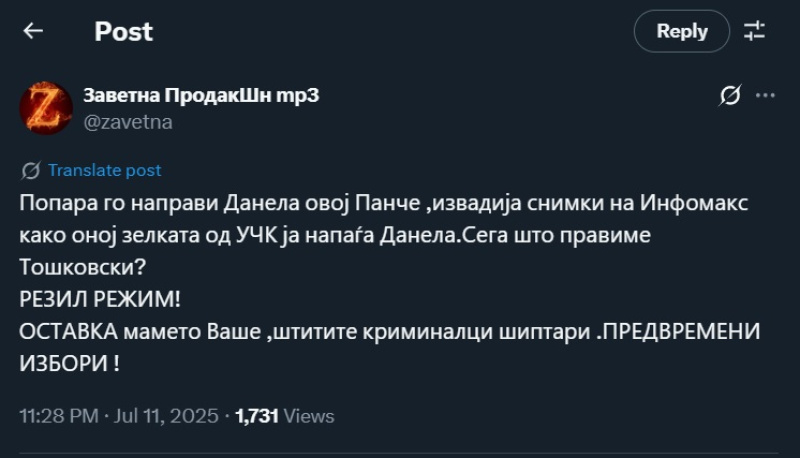Click the Translate post link
Image resolution: width=800 pixels, height=458 pixels.
(105, 170)
